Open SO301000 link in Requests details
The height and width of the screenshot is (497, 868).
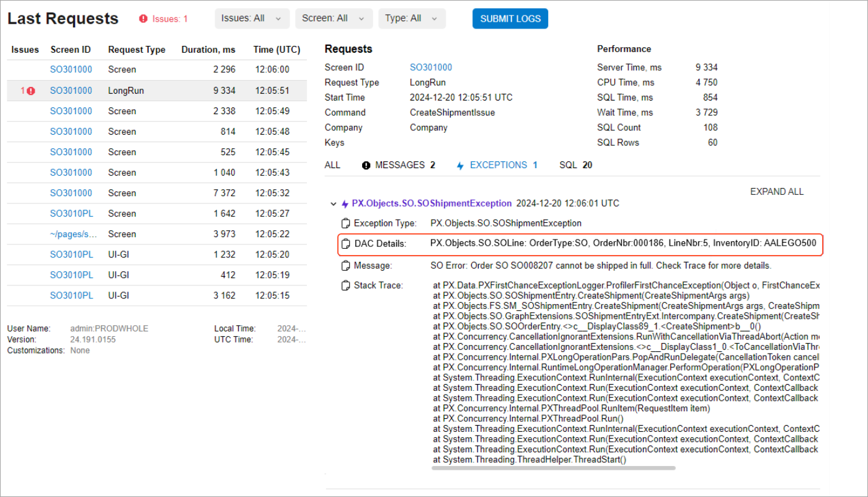tap(430, 68)
